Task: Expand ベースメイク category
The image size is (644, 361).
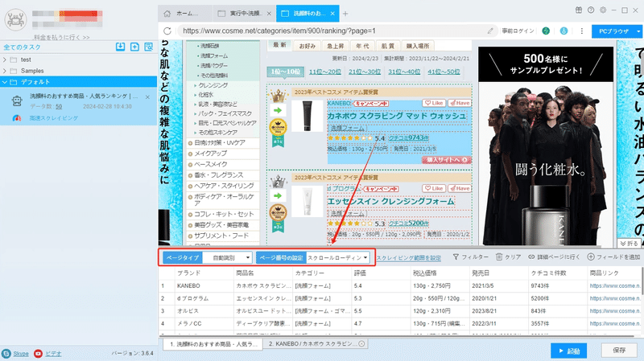Action: [190, 165]
